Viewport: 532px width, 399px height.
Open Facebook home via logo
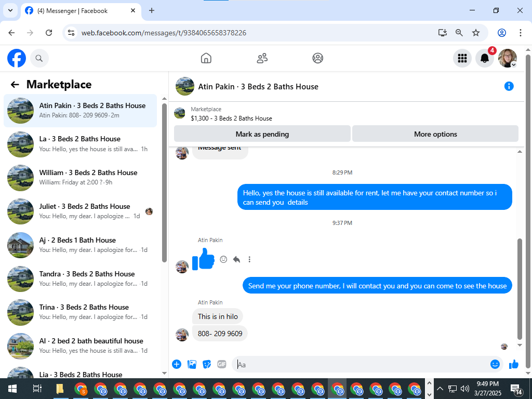click(16, 58)
